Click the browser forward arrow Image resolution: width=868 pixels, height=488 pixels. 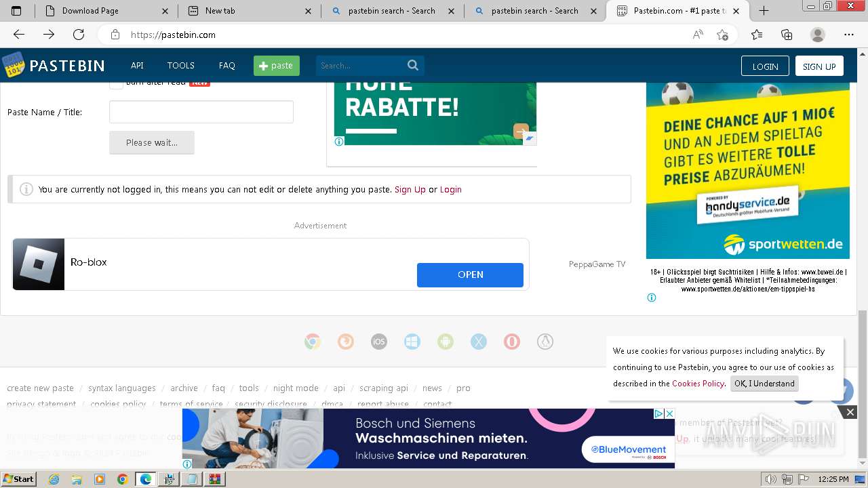pyautogui.click(x=49, y=35)
